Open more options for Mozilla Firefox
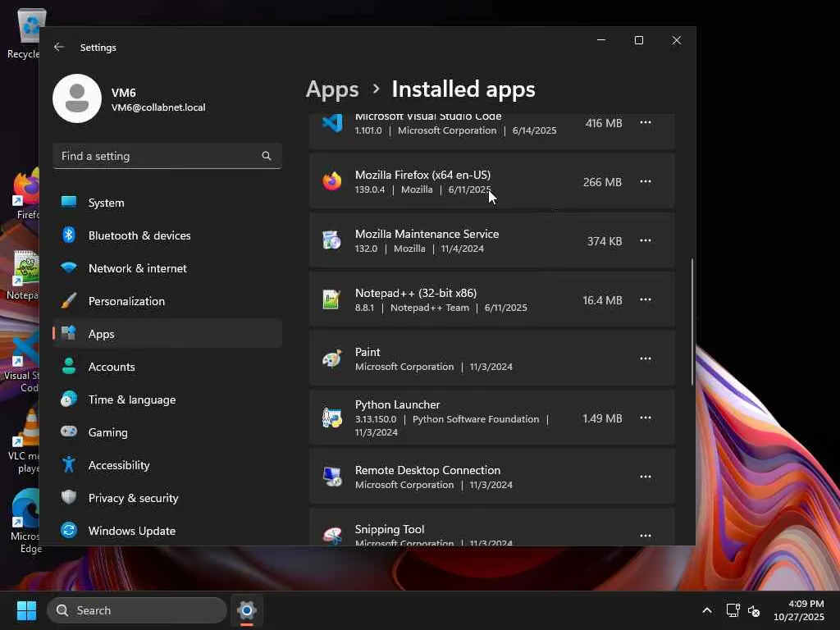 646,182
